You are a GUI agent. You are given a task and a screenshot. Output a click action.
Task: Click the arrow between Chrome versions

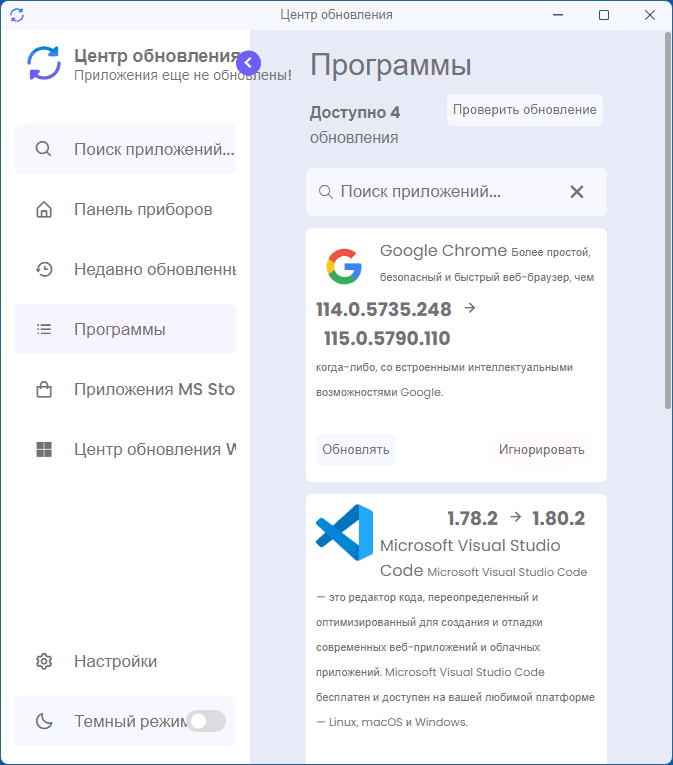coord(469,308)
